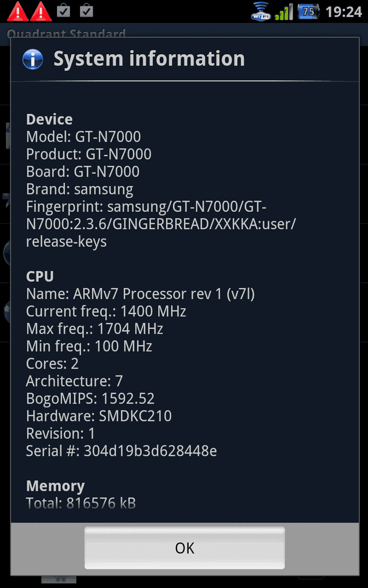Open the first shopping bag notification
Screen dimensions: 368x588
[x=63, y=11]
